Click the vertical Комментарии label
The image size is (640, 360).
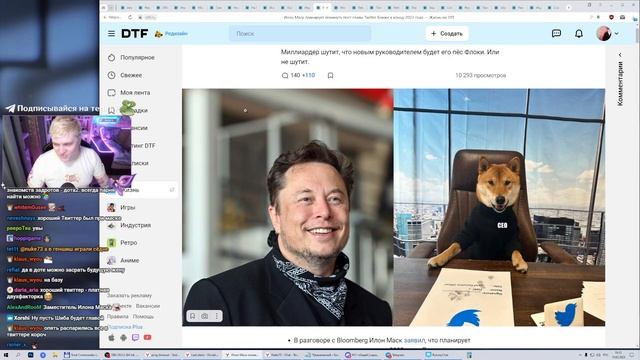pyautogui.click(x=620, y=83)
